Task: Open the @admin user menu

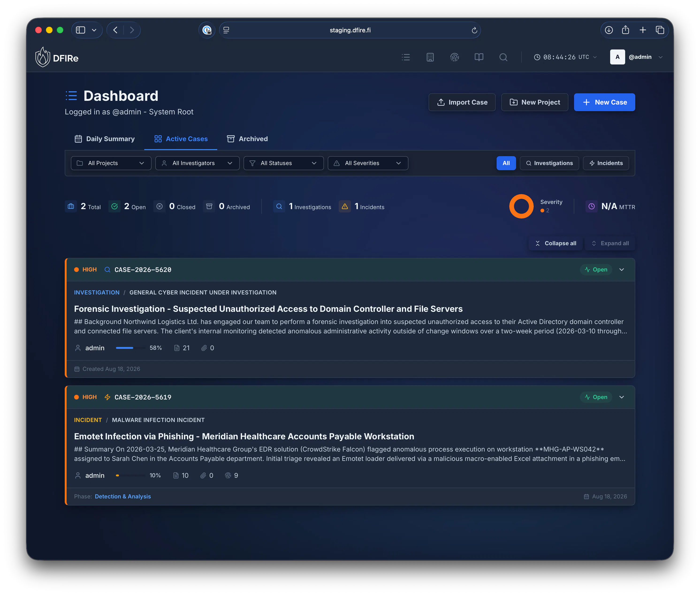Action: pos(637,57)
